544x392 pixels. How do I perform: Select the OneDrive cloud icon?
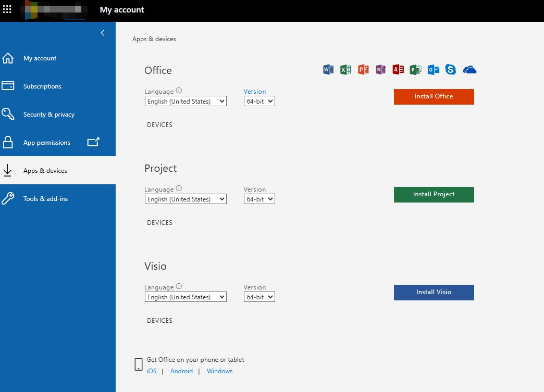pyautogui.click(x=469, y=69)
